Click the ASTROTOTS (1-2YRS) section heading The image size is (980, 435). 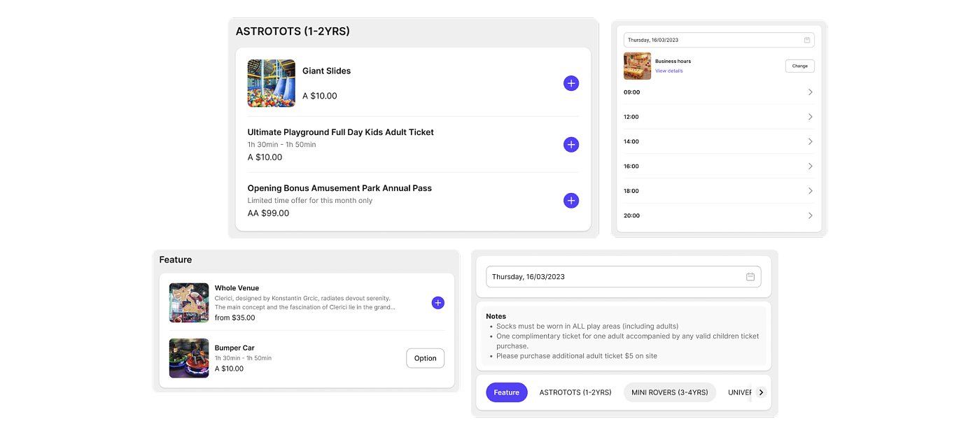[293, 31]
